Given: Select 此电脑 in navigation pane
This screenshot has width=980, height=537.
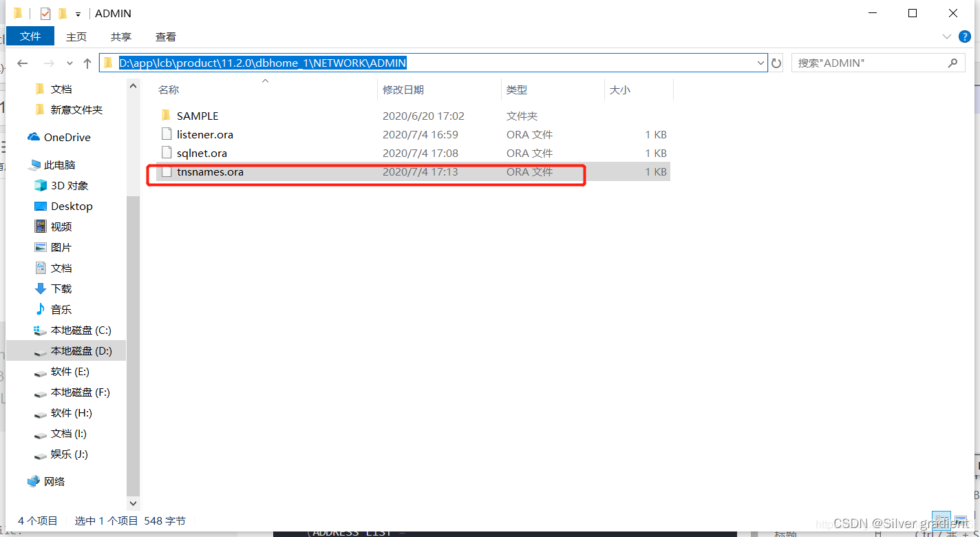Looking at the screenshot, I should pyautogui.click(x=59, y=165).
